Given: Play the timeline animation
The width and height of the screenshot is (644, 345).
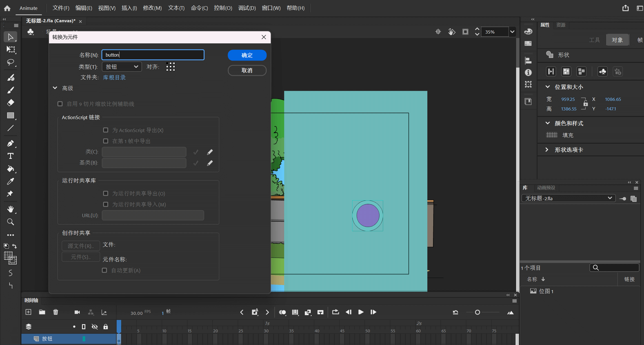Looking at the screenshot, I should pyautogui.click(x=361, y=312).
